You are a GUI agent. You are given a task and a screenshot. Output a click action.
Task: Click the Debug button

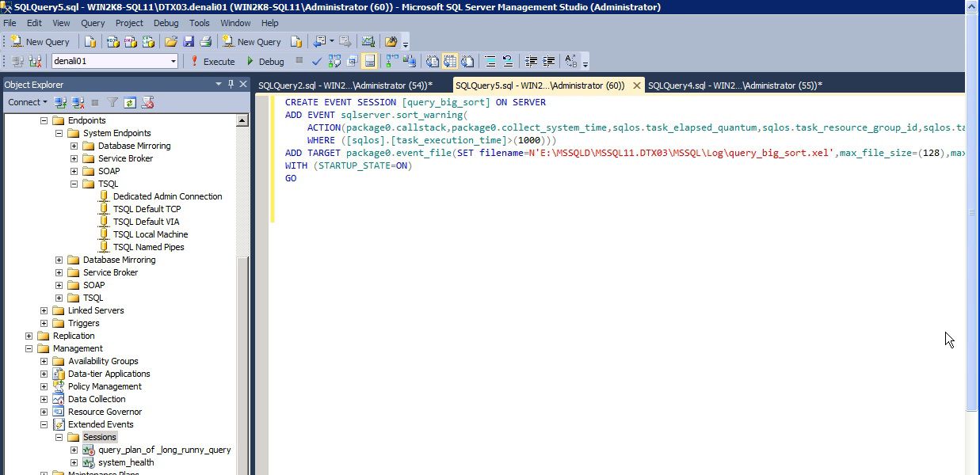[x=265, y=61]
